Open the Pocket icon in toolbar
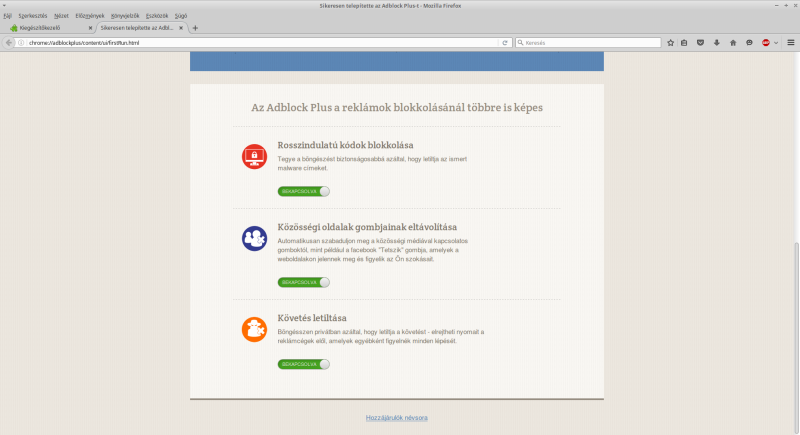The width and height of the screenshot is (800, 435). tap(701, 43)
